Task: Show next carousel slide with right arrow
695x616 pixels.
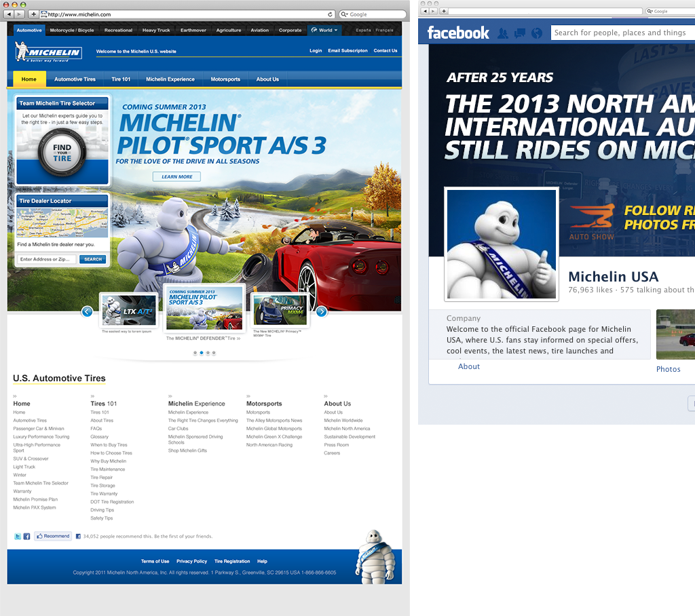Action: (x=322, y=311)
